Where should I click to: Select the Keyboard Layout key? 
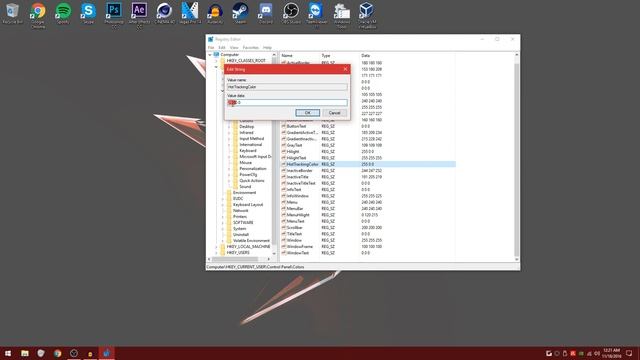click(248, 204)
